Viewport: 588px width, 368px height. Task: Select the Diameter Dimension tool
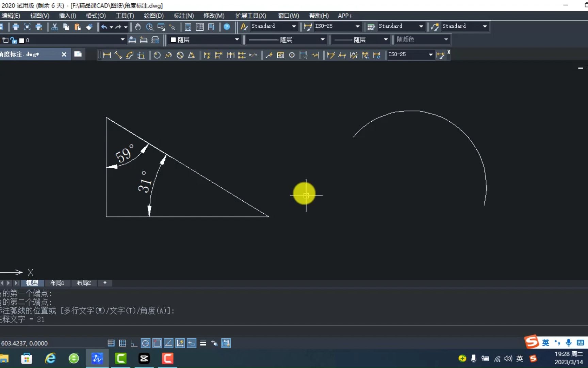180,55
